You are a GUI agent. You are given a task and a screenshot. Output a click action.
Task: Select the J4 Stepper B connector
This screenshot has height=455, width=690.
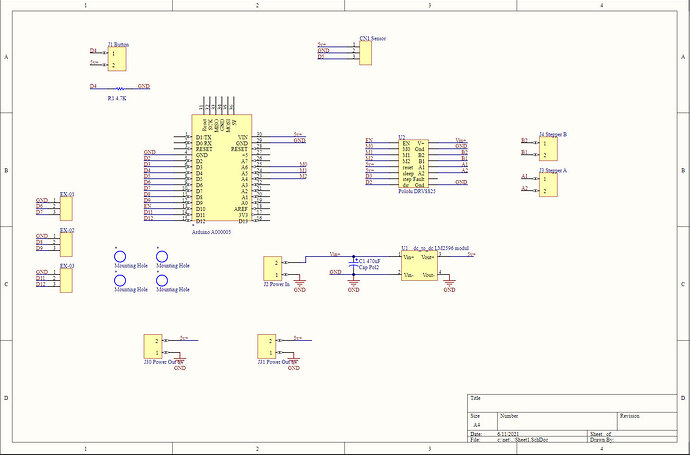(x=548, y=149)
